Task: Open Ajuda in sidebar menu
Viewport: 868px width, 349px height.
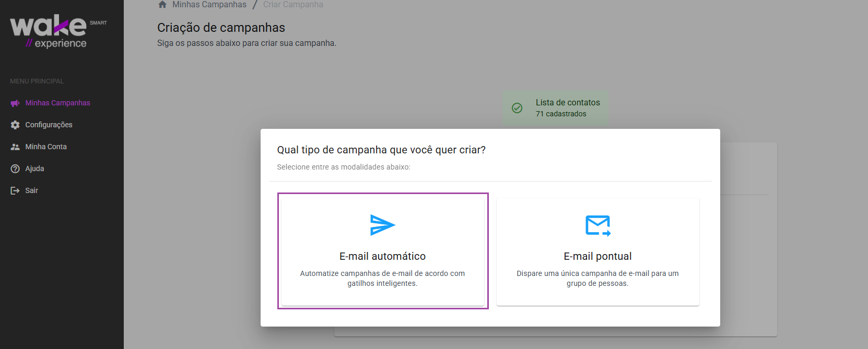Action: [34, 169]
